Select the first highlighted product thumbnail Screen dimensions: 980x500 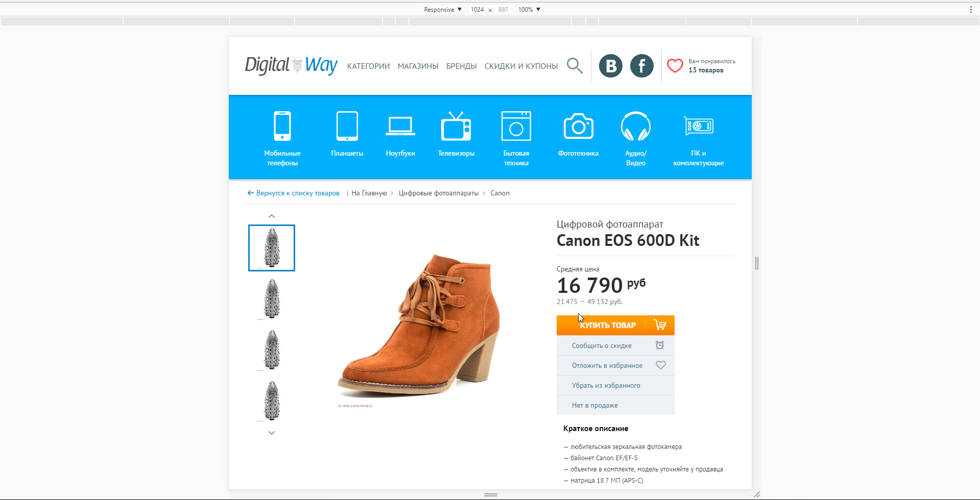(x=272, y=248)
